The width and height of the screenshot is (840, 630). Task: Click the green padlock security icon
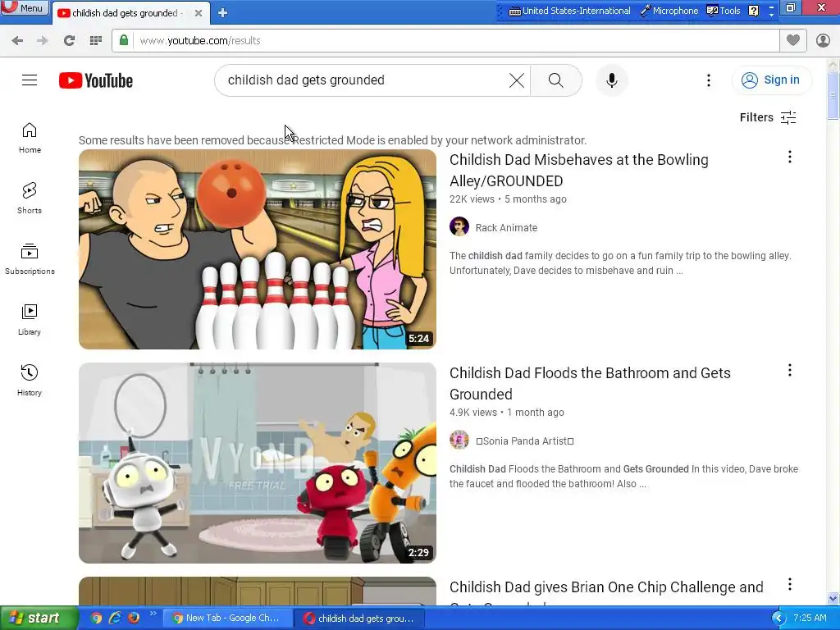(124, 40)
